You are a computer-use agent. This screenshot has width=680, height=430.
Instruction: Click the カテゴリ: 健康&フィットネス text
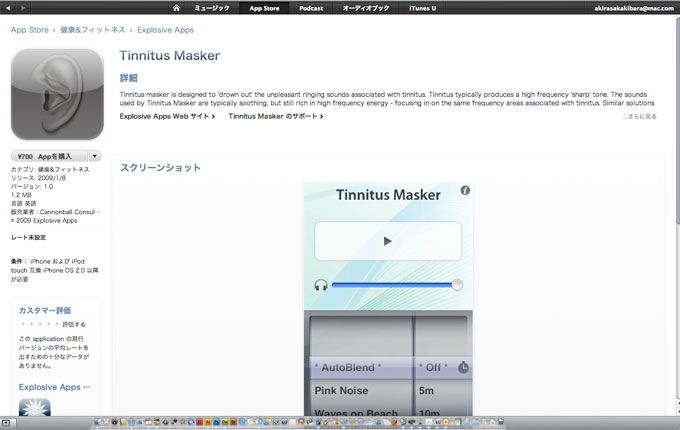[50, 169]
